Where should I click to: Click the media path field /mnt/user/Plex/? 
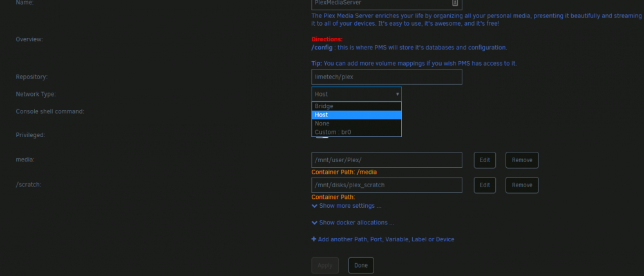pos(386,160)
